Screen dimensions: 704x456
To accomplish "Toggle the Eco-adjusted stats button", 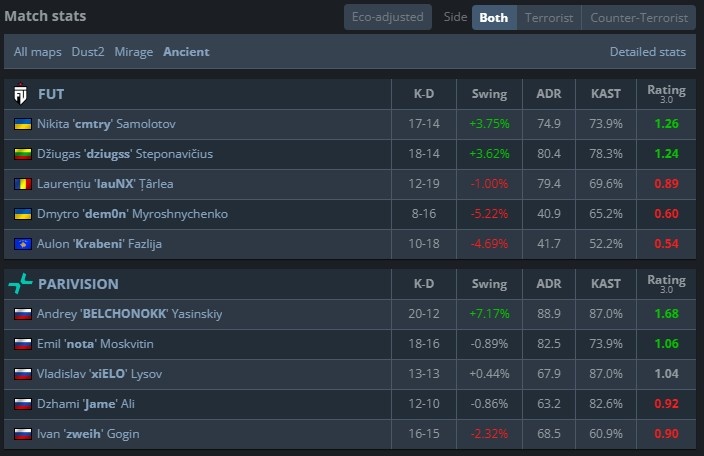I will coord(388,17).
